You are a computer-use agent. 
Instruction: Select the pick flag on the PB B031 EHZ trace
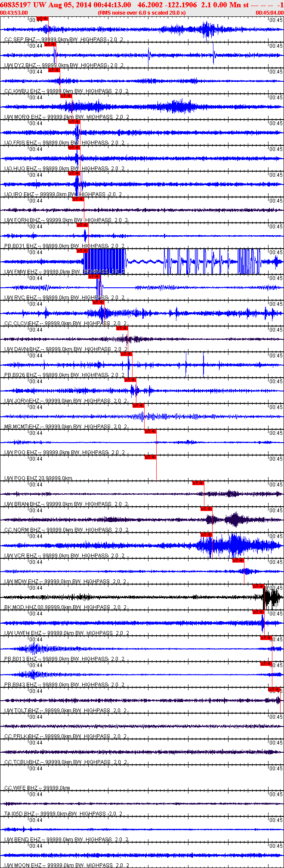click(83, 225)
